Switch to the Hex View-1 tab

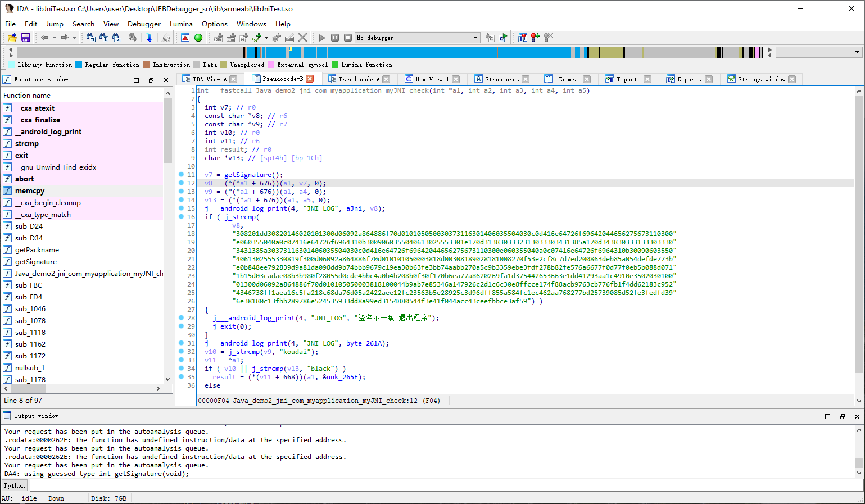pyautogui.click(x=432, y=79)
